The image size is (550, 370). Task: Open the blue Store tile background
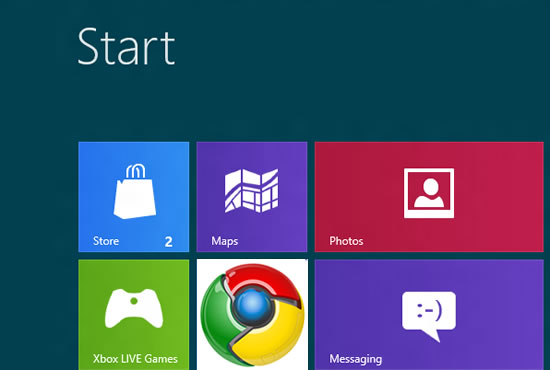[x=134, y=197]
